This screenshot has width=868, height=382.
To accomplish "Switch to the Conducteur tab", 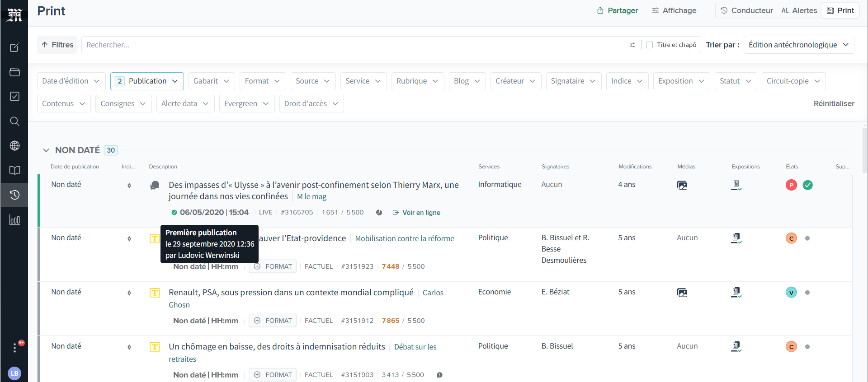I will [746, 10].
